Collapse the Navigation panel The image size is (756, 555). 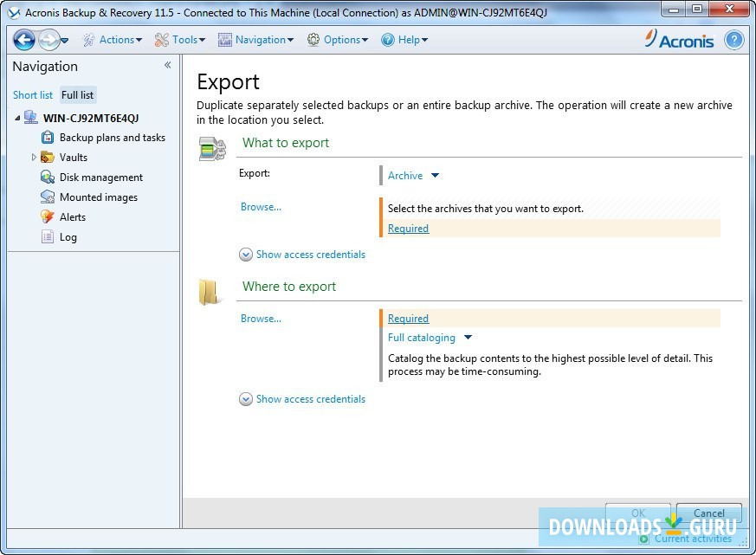167,64
